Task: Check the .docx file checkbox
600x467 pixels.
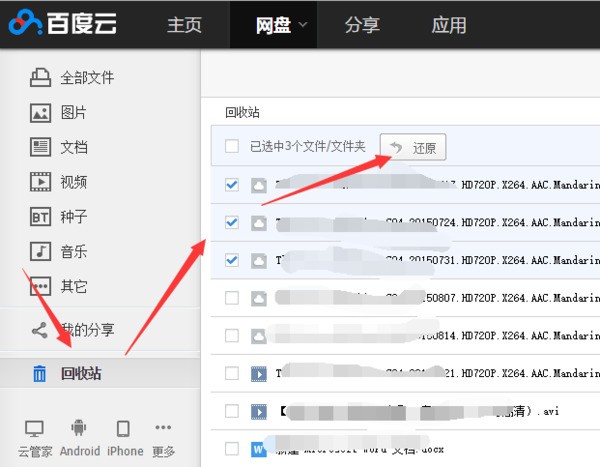Action: 232,449
